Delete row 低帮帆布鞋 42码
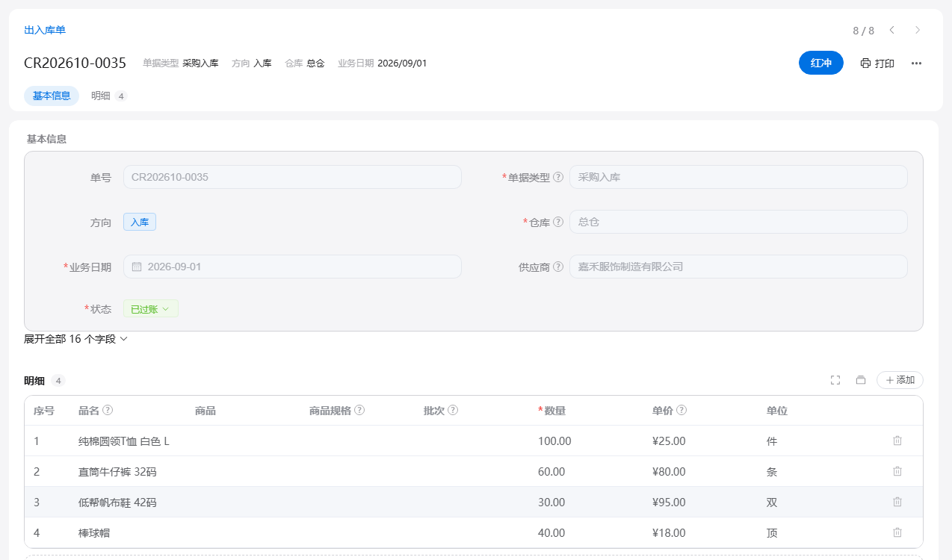952x560 pixels. [897, 502]
